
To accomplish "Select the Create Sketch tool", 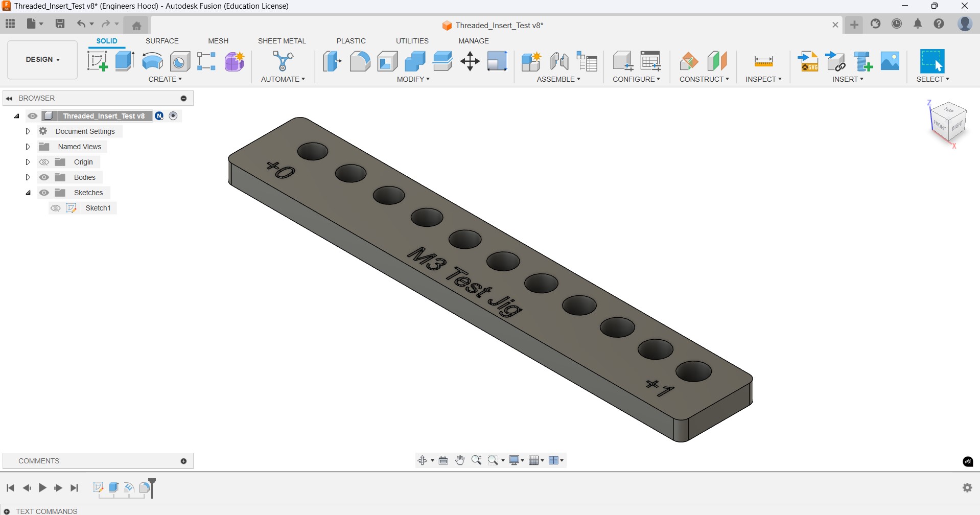I will (x=97, y=61).
